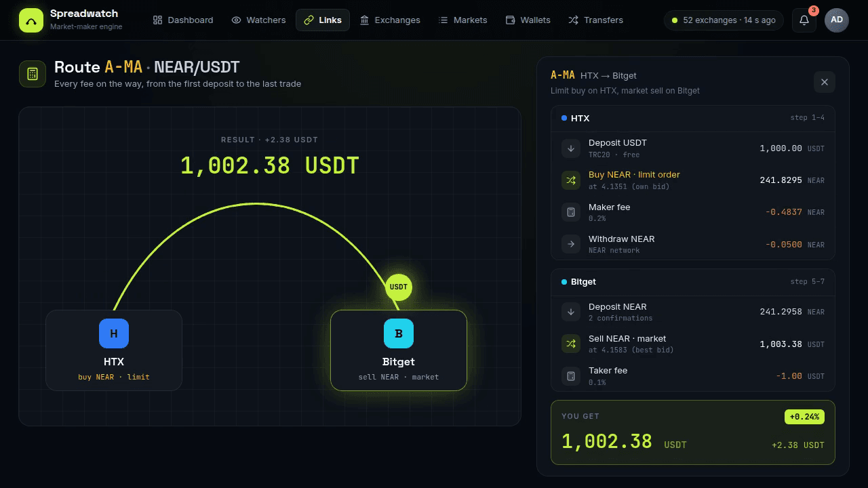Click the large 1,002.38 USDT result figure
Screen dimensions: 868x488
(x=270, y=165)
